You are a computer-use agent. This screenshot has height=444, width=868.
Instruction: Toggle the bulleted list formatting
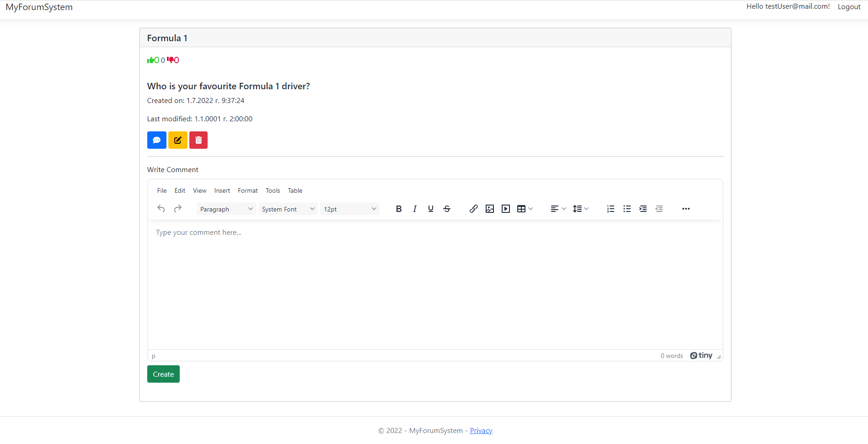[x=627, y=209]
